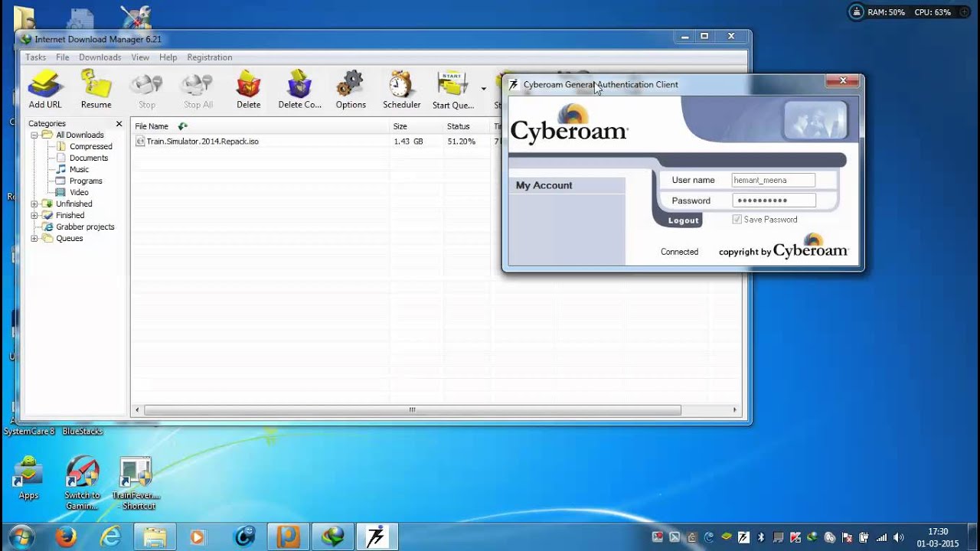This screenshot has width=980, height=551.
Task: Click the Delete toolbar icon in IDM
Action: [248, 90]
